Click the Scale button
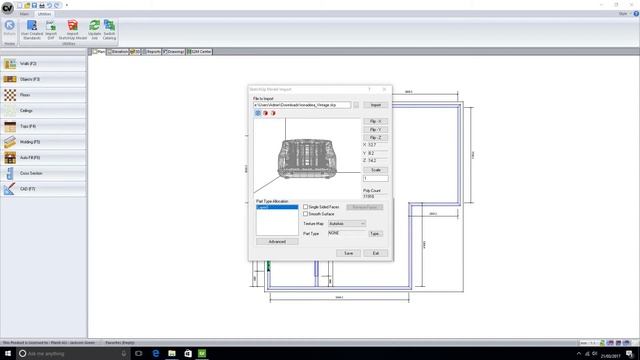The width and height of the screenshot is (640, 360). (x=376, y=170)
